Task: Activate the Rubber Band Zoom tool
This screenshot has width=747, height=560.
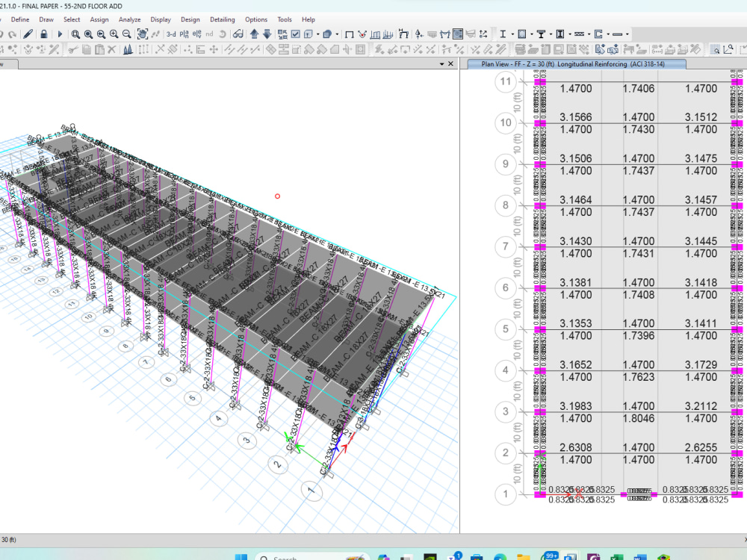Action: (x=75, y=34)
